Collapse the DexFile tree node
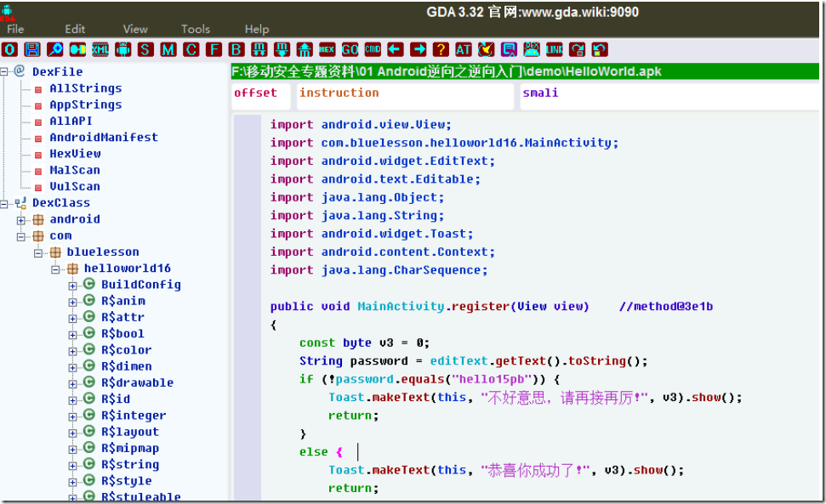This screenshot has width=826, height=504. (4, 71)
